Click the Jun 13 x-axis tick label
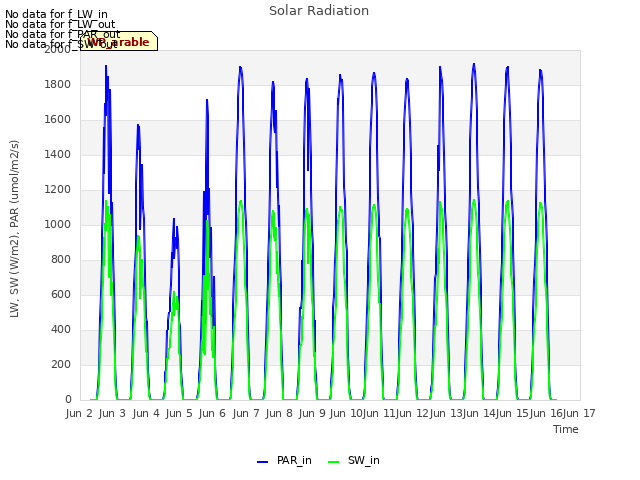The image size is (640, 480). coord(446,413)
